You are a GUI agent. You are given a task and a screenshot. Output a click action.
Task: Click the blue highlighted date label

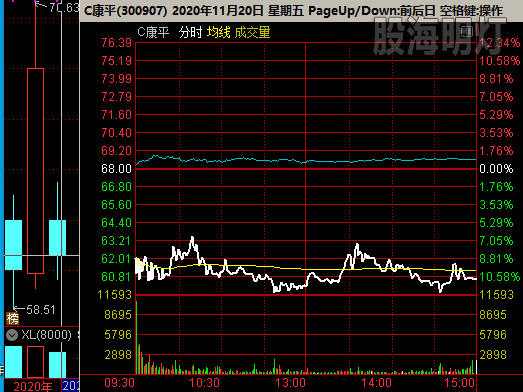click(x=71, y=386)
